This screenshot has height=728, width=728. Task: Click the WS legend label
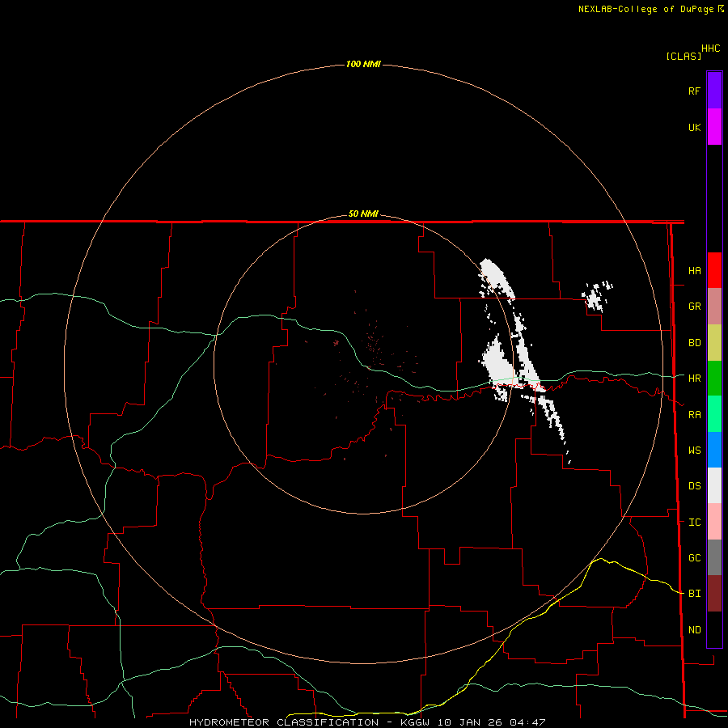click(x=694, y=450)
